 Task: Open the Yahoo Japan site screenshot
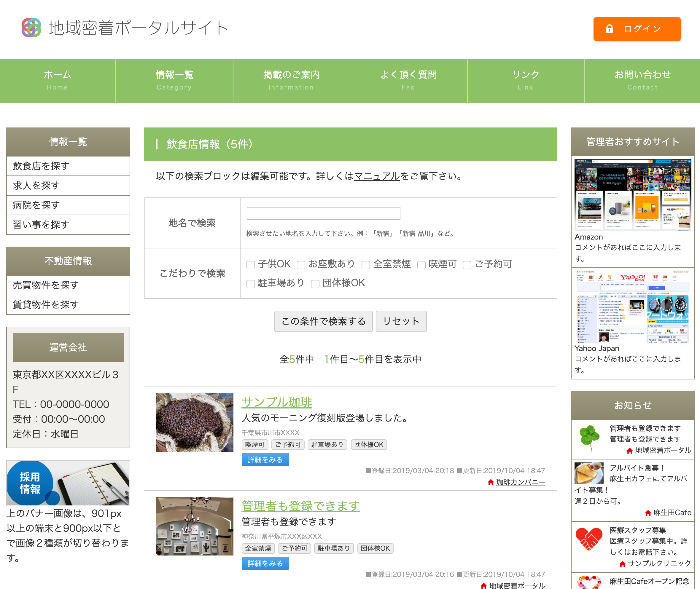pyautogui.click(x=632, y=306)
